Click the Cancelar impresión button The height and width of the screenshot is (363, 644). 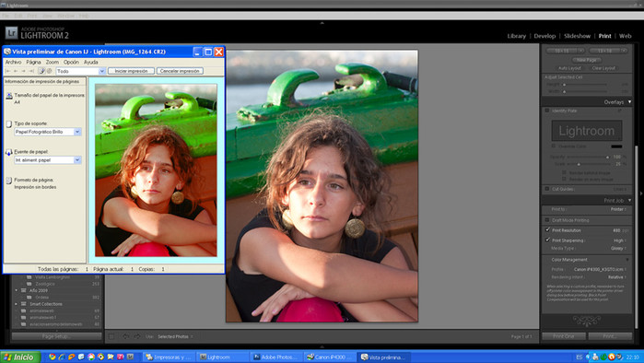pos(180,71)
